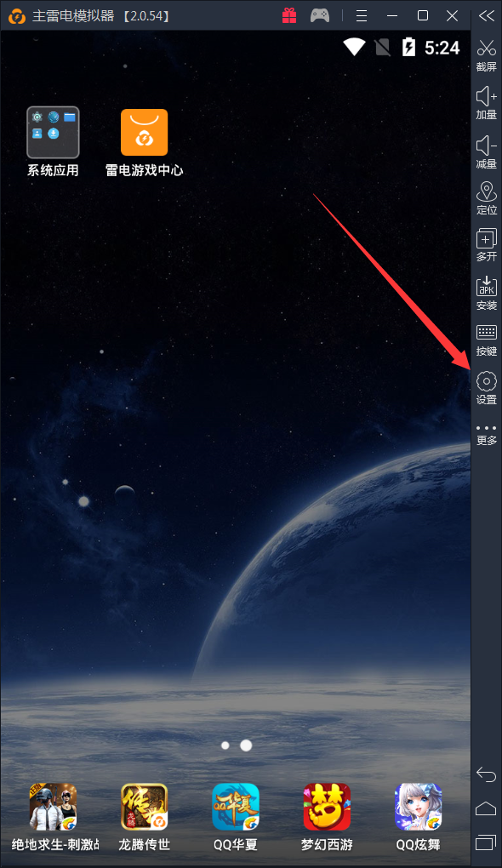The height and width of the screenshot is (868, 502).
Task: Open the 系统应用 folder
Action: [53, 133]
